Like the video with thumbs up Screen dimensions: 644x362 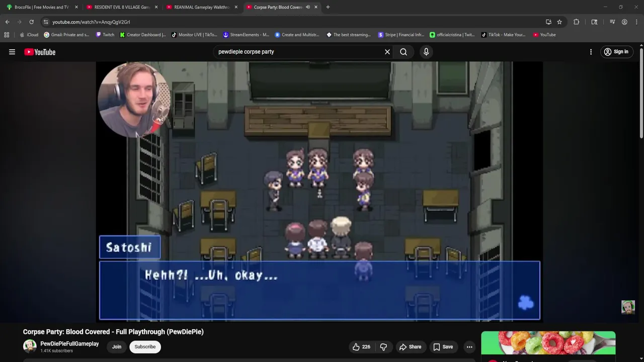361,347
